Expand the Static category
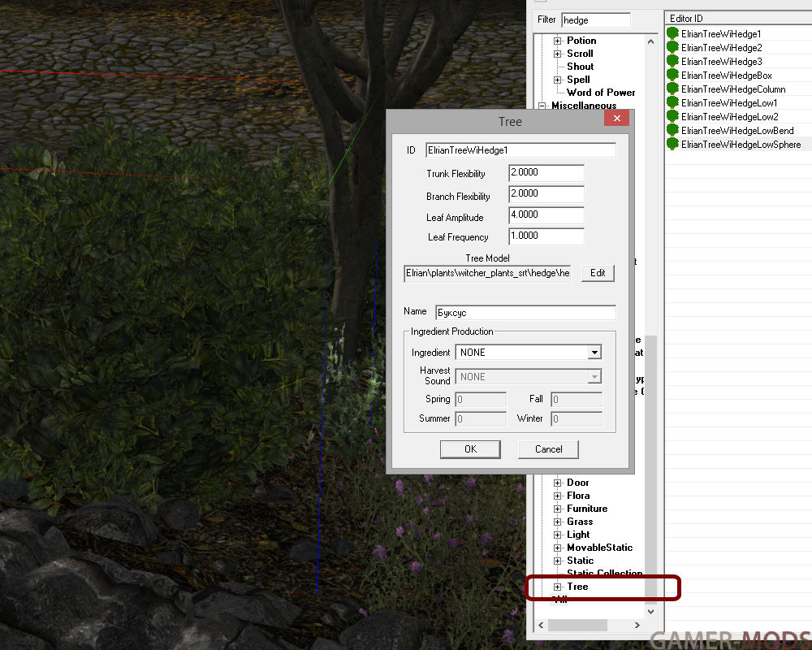Image resolution: width=812 pixels, height=650 pixels. [x=557, y=561]
